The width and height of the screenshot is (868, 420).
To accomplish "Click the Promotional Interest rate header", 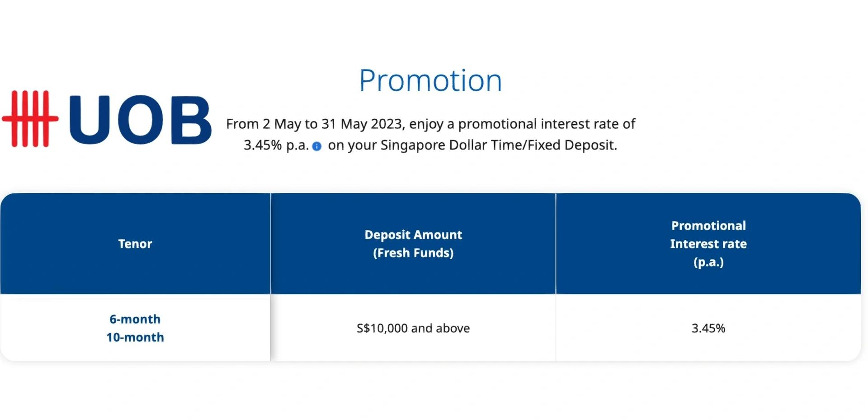I will click(708, 235).
